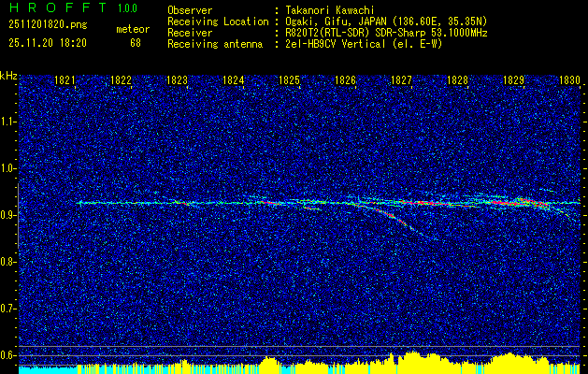
Task: Click the Receiving antenna field label
Action: [x=215, y=44]
